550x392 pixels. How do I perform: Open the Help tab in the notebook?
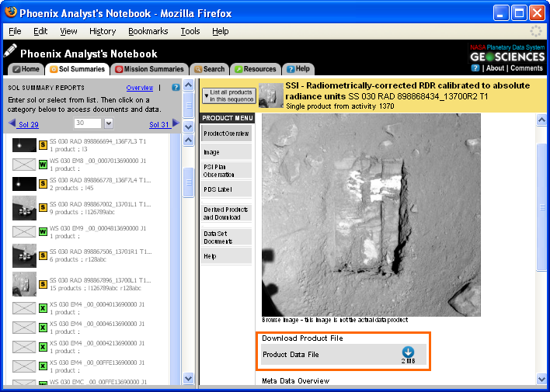point(298,69)
